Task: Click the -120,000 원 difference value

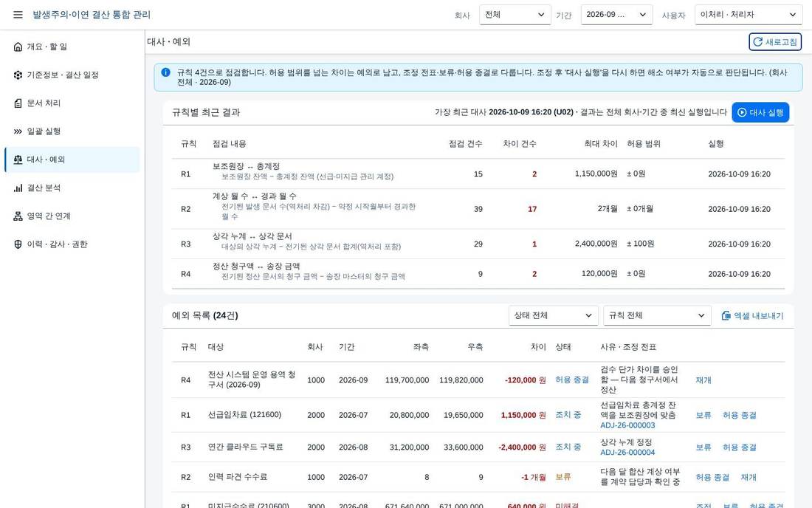Action: [525, 380]
